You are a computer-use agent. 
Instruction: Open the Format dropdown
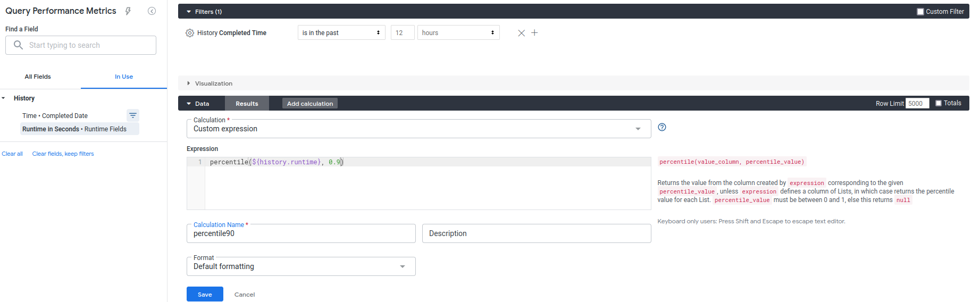[301, 266]
